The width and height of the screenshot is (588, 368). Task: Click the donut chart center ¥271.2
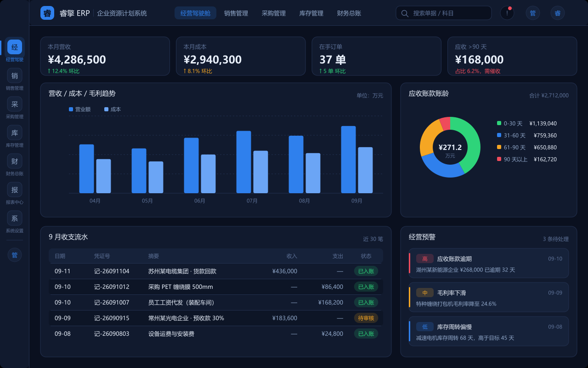(x=450, y=147)
